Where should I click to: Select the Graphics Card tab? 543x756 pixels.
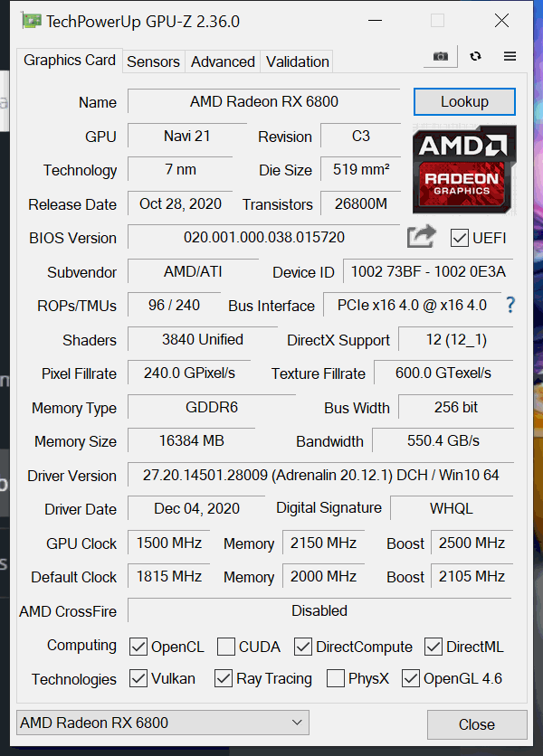coord(70,61)
